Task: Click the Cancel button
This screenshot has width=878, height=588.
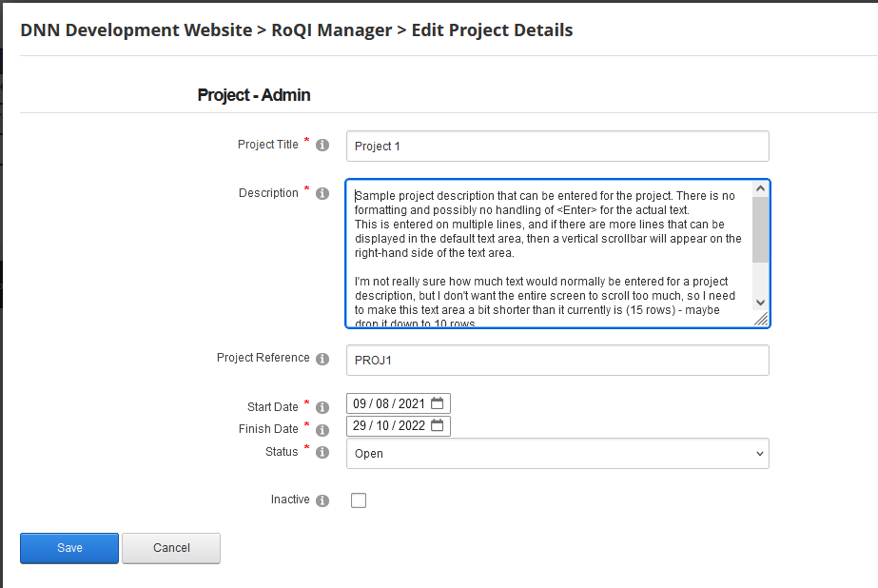Action: [170, 548]
